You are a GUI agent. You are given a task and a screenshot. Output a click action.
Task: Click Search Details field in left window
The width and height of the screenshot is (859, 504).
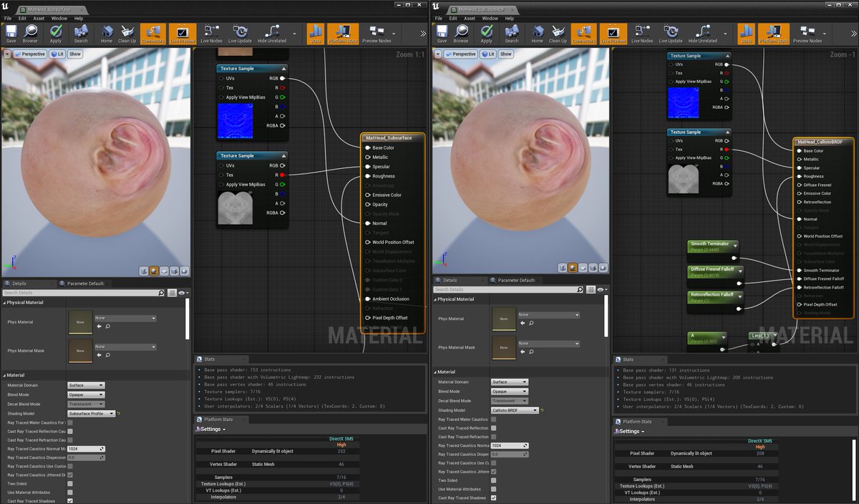tap(84, 293)
